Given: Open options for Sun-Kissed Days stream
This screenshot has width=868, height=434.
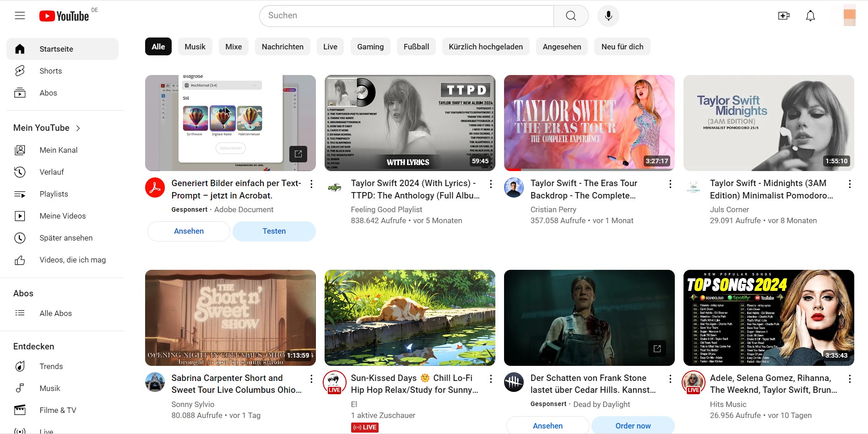Looking at the screenshot, I should tap(491, 379).
